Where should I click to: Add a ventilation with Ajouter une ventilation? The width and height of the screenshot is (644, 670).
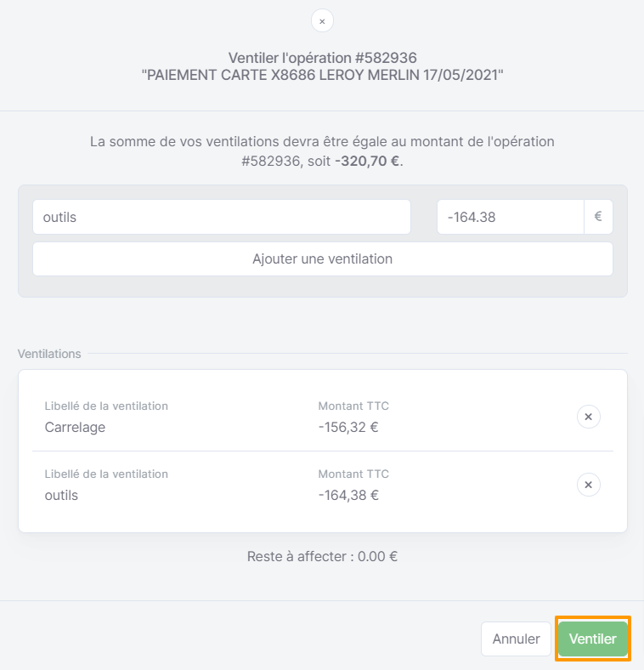pyautogui.click(x=323, y=259)
